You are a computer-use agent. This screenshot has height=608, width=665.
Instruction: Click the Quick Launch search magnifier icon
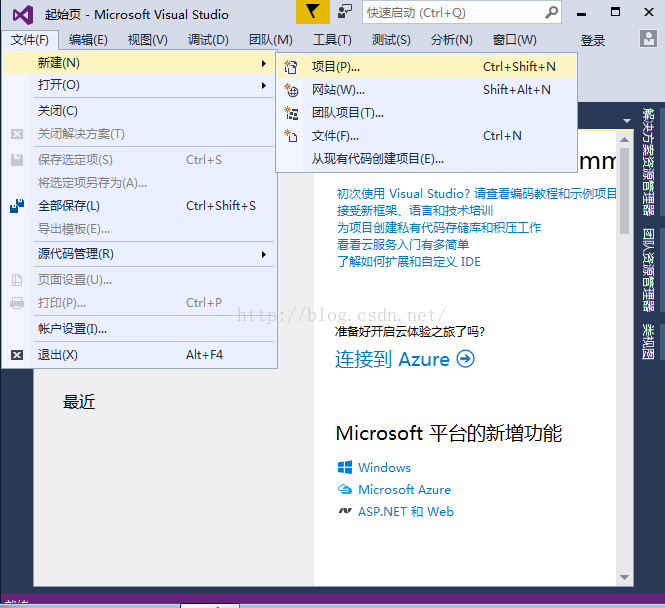pos(551,13)
